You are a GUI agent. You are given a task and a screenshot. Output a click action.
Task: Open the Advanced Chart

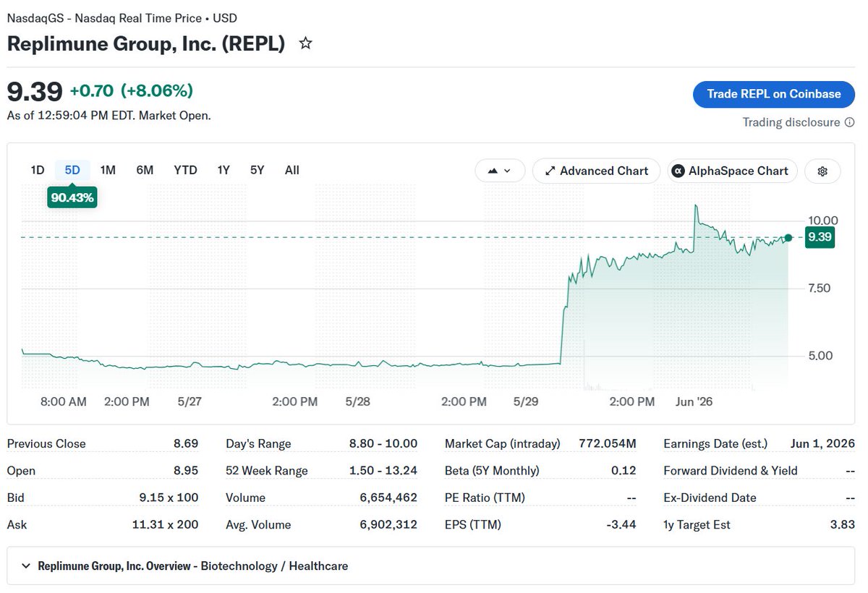(596, 171)
